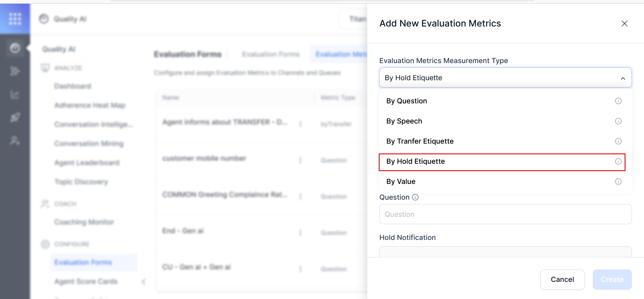This screenshot has height=299, width=644.
Task: Select By Speech option
Action: pos(404,121)
